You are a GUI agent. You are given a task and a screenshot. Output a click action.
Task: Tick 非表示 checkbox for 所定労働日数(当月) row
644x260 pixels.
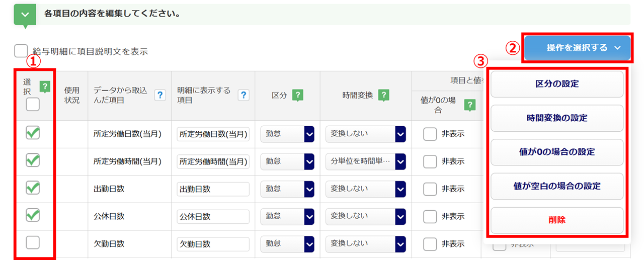point(430,134)
